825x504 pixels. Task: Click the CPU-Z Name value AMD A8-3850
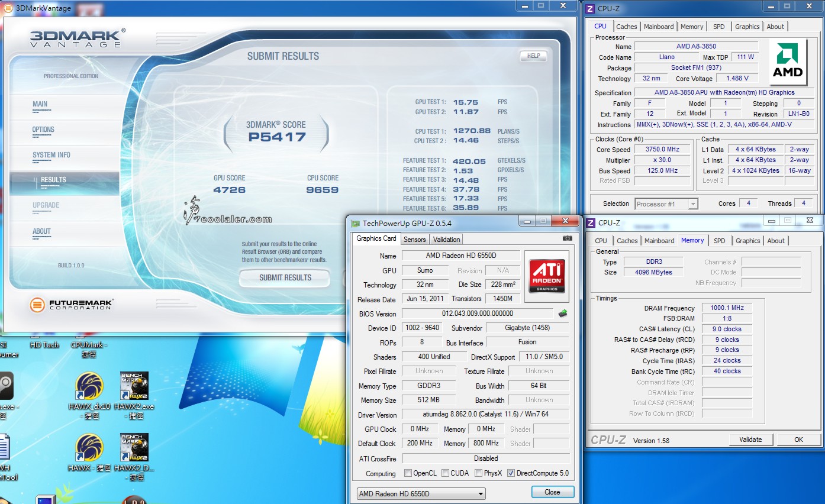[x=696, y=47]
